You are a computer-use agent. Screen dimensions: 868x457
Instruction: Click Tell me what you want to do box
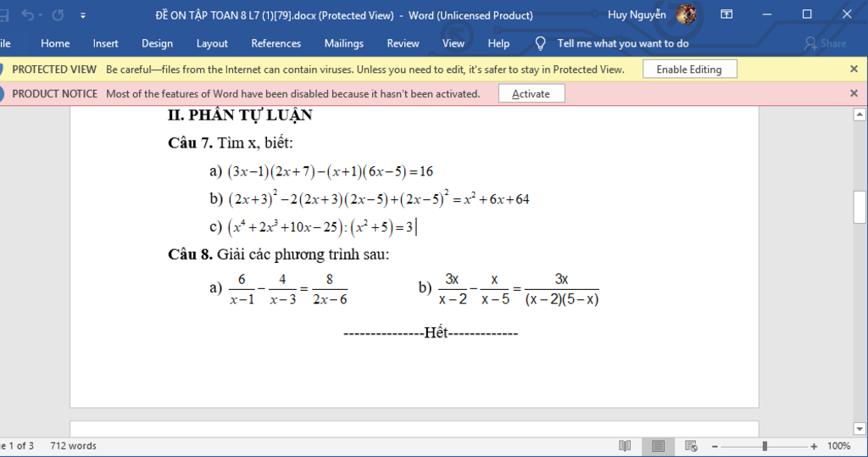(623, 43)
